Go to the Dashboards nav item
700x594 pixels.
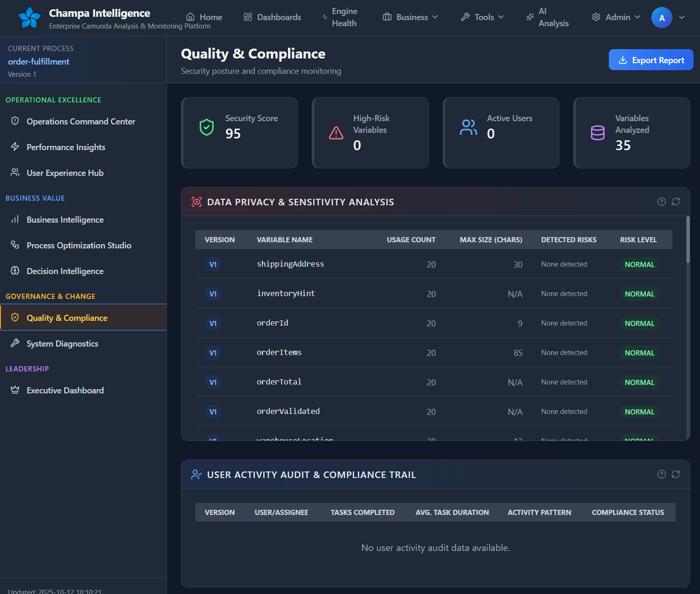click(272, 17)
